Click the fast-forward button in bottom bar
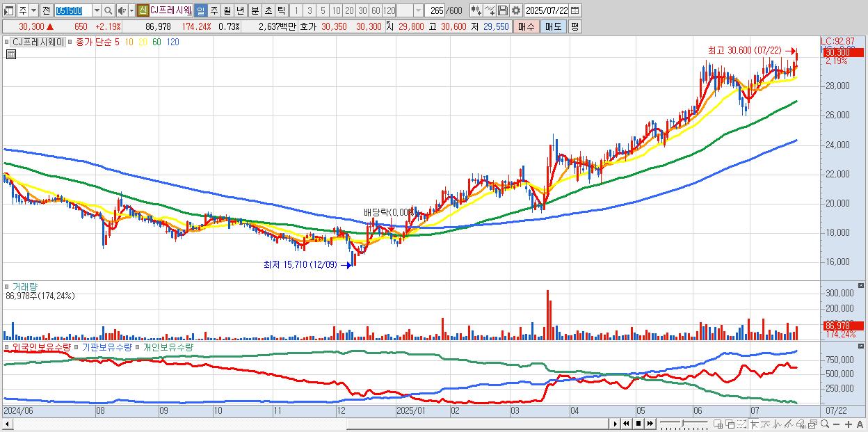Screen dimensions: 868x432 click(x=650, y=424)
